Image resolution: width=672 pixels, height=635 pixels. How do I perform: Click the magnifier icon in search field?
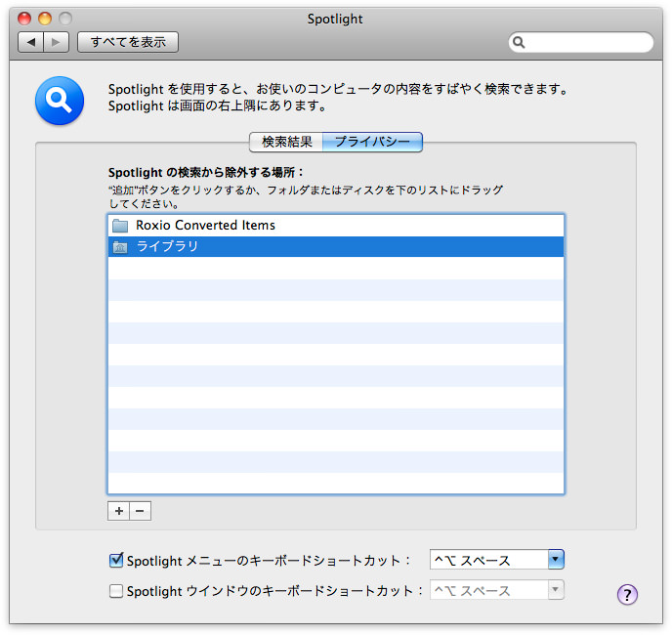point(519,42)
